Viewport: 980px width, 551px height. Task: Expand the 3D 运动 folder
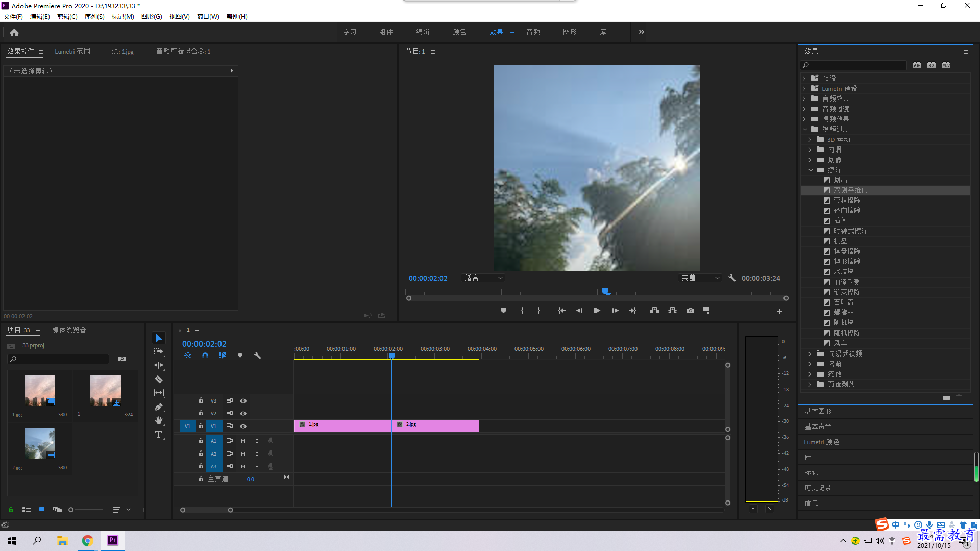pyautogui.click(x=811, y=139)
